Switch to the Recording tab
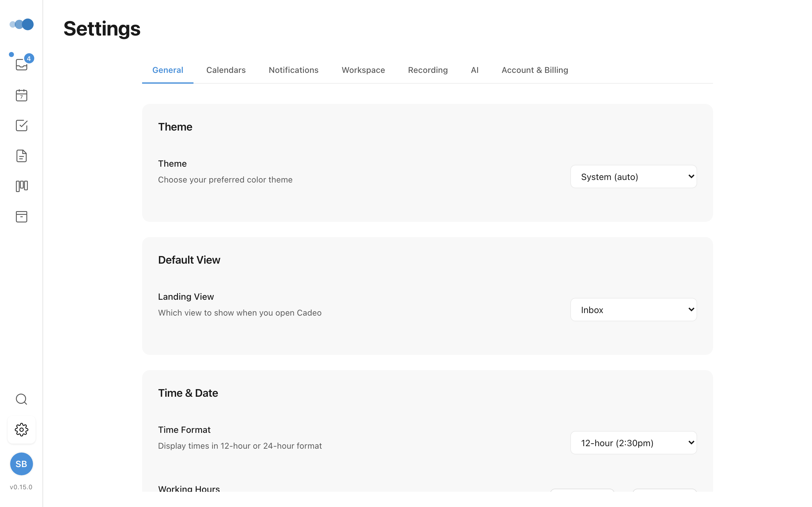 [x=428, y=70]
